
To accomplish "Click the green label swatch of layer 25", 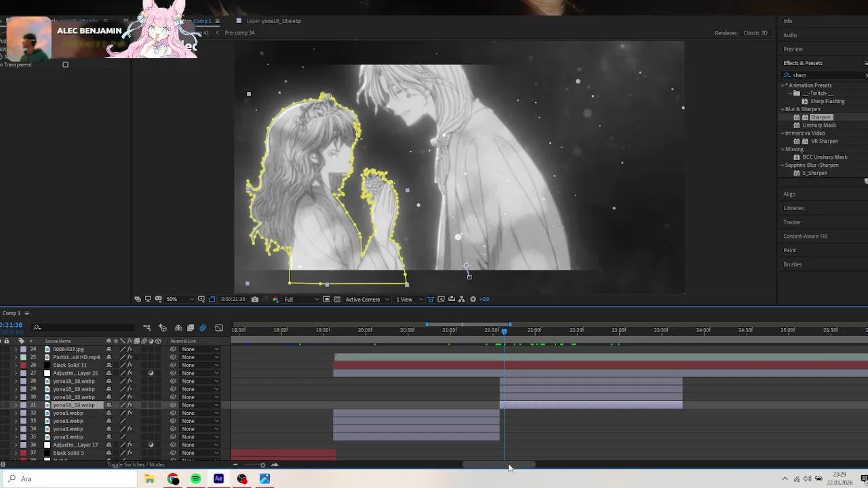I will (23, 357).
